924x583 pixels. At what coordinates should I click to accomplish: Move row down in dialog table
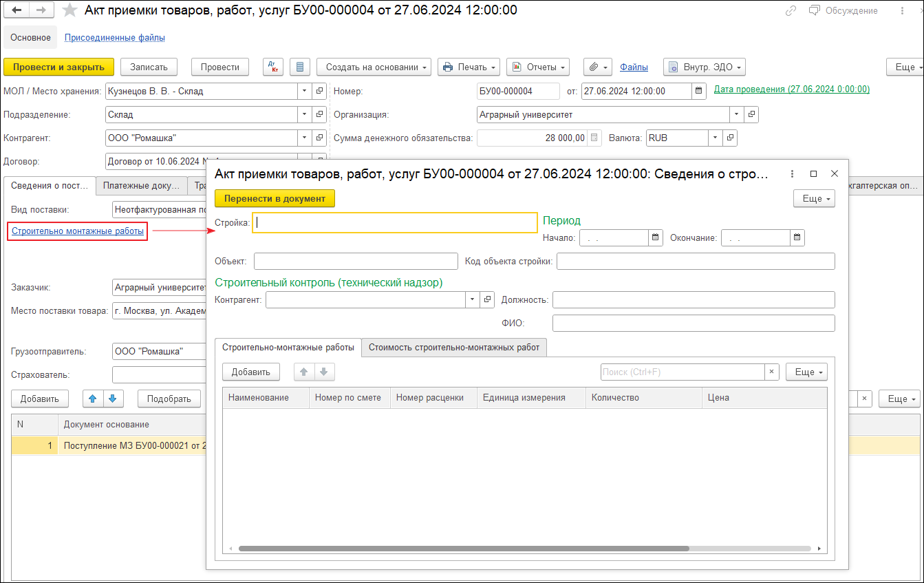[x=325, y=372]
